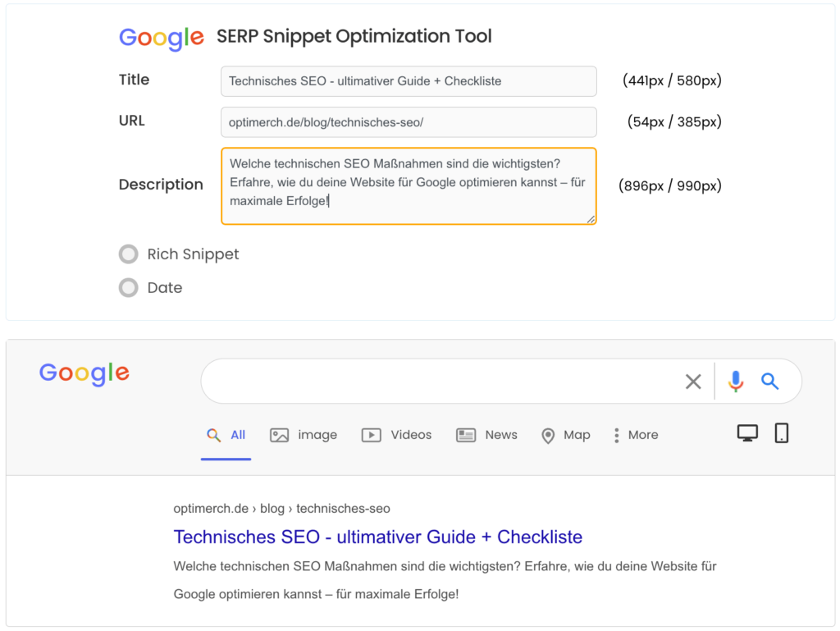
Task: Click the URL input field
Action: [409, 122]
